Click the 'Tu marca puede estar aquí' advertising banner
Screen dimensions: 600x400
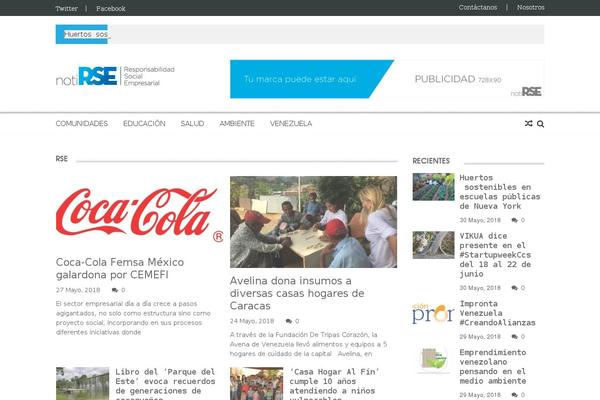386,79
